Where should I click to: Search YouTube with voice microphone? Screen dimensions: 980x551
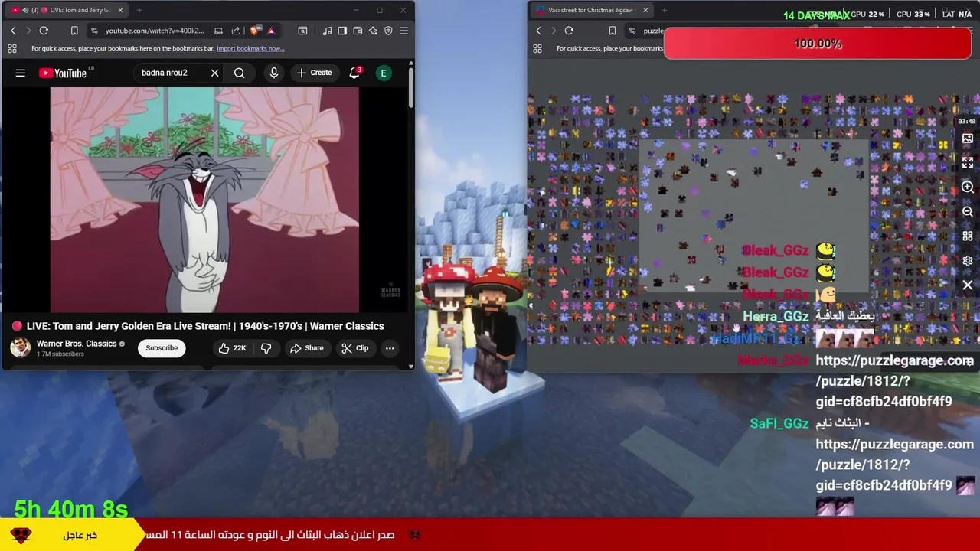[274, 73]
